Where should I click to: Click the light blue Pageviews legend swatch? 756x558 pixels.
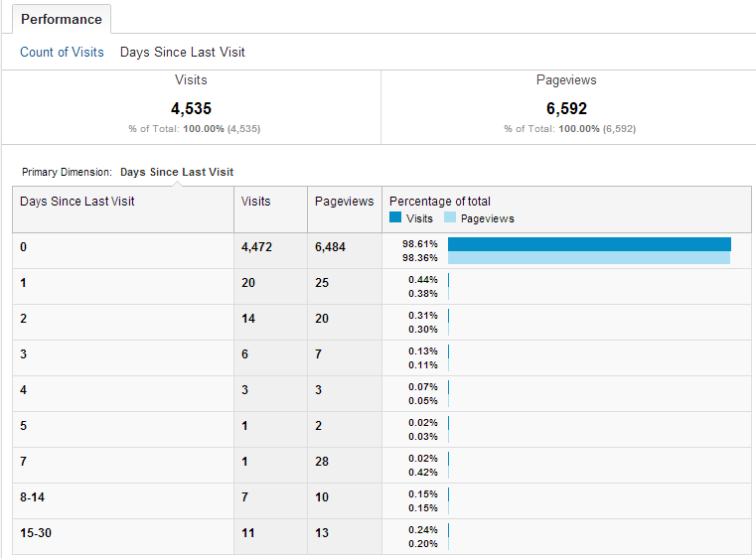coord(450,217)
